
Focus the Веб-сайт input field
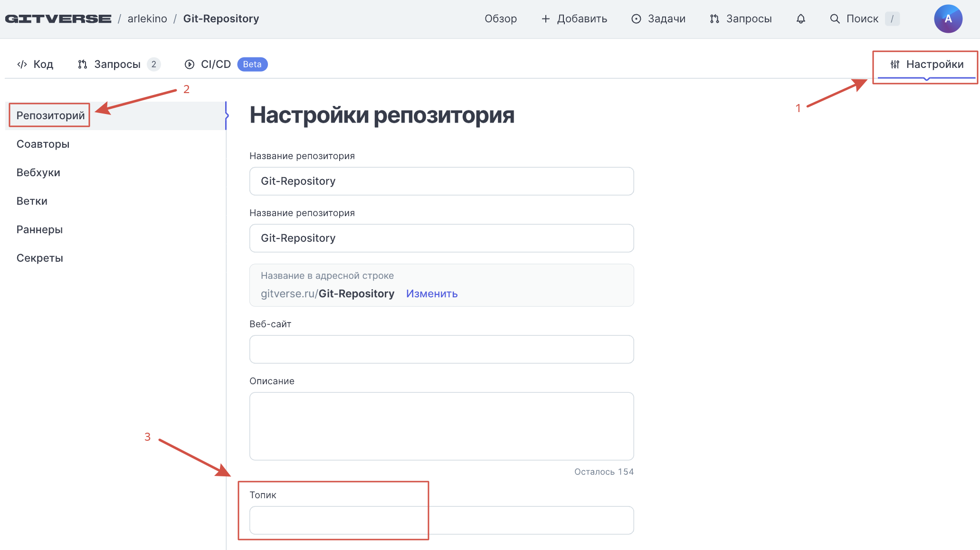[442, 349]
